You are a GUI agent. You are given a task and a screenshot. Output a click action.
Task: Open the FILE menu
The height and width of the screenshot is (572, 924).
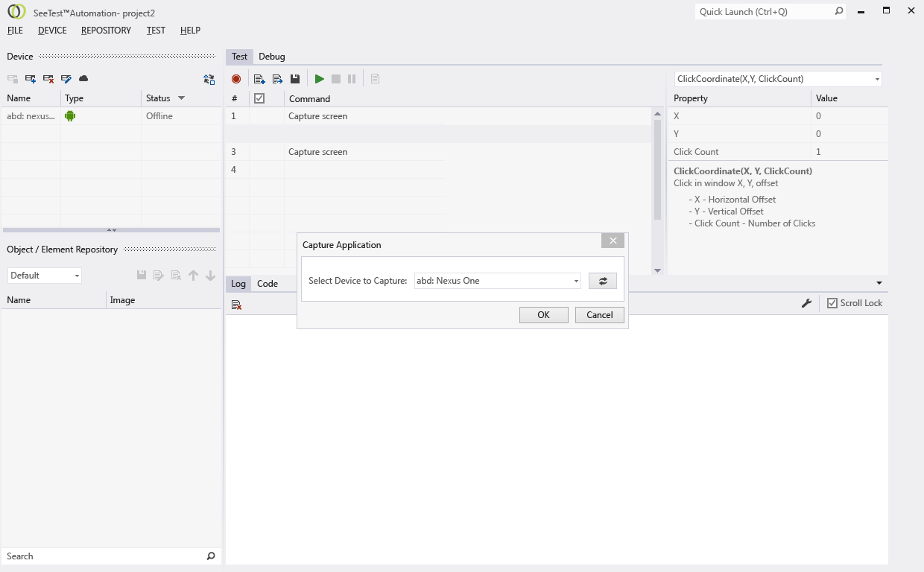(x=15, y=31)
